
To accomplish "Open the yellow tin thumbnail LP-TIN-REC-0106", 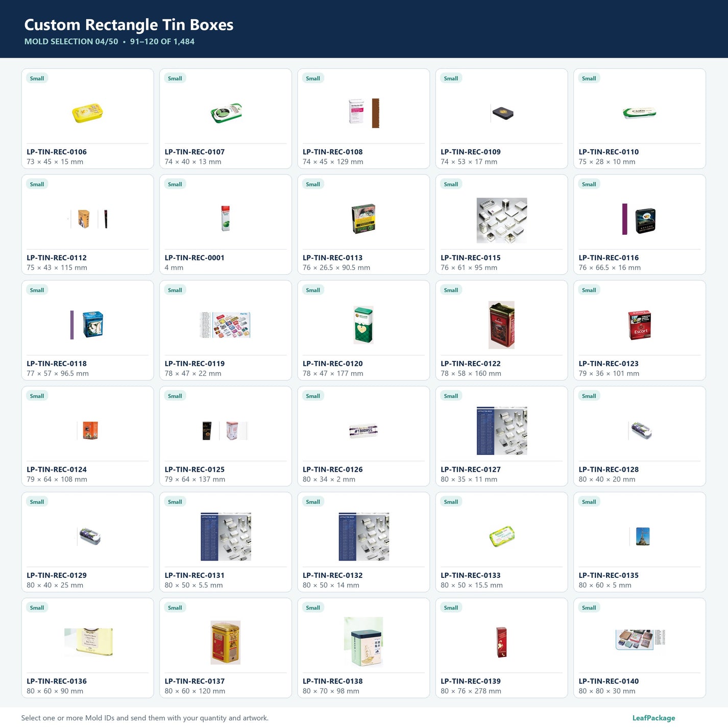I will pyautogui.click(x=87, y=113).
